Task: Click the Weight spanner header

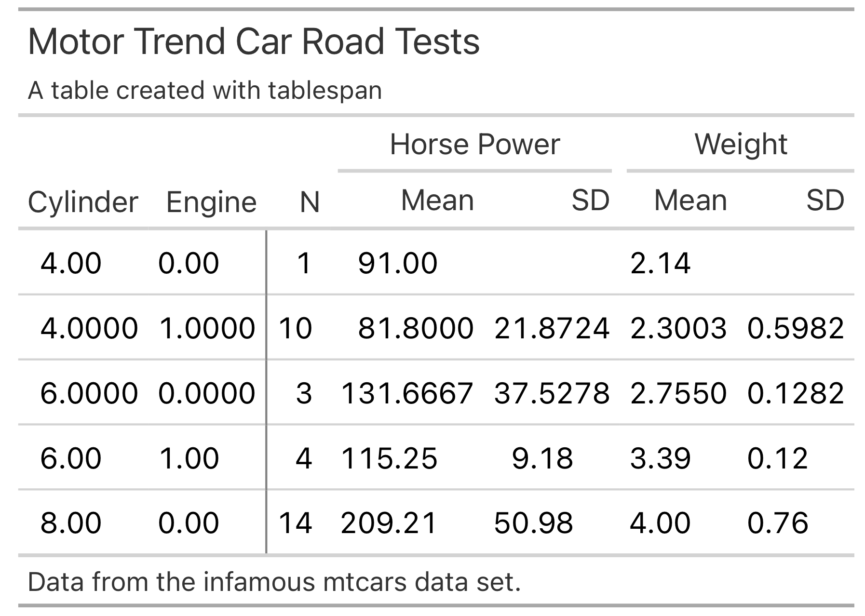Action: [x=741, y=144]
